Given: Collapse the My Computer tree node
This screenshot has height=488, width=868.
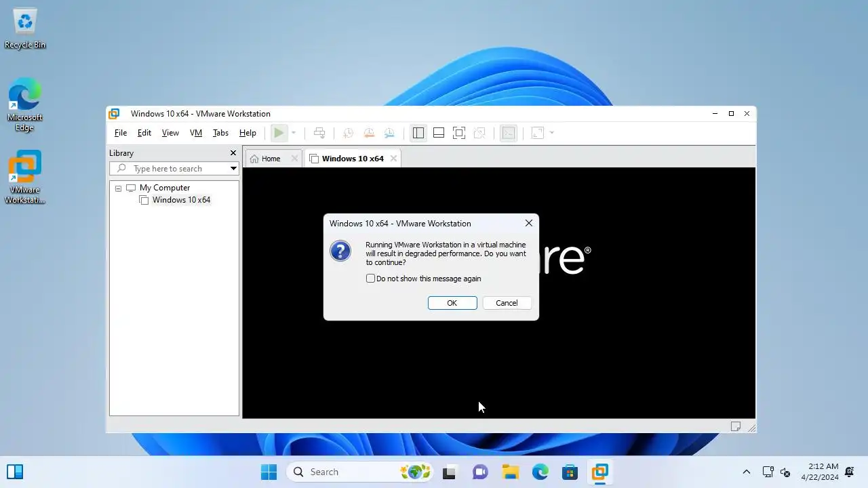Looking at the screenshot, I should tap(118, 188).
